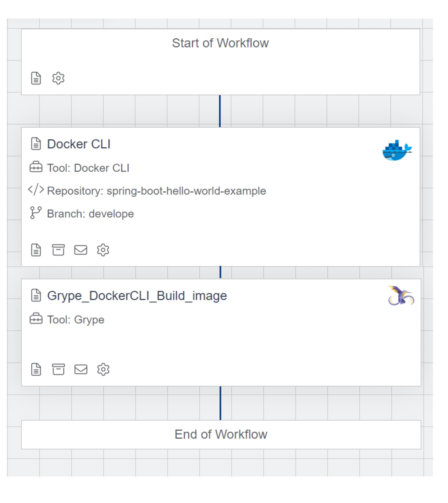
Task: Click the document icon beside Docker CLI title
Action: tap(36, 144)
